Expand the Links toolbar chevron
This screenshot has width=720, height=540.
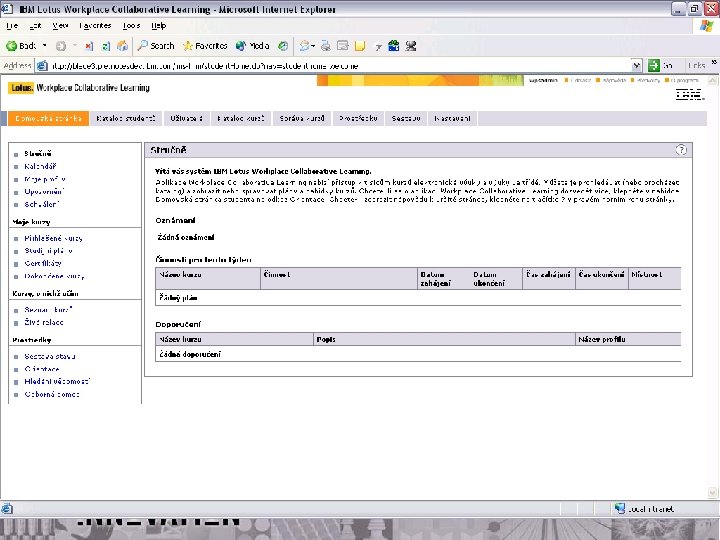(x=714, y=62)
